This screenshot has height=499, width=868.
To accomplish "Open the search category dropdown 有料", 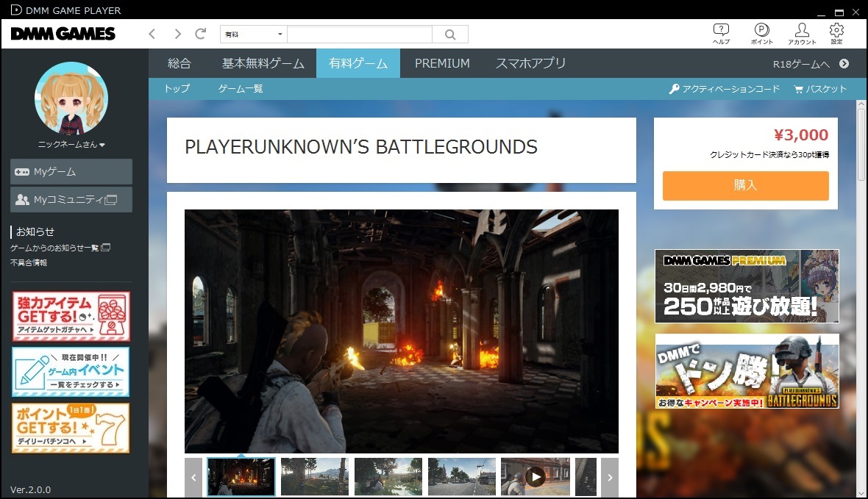I will tap(254, 35).
